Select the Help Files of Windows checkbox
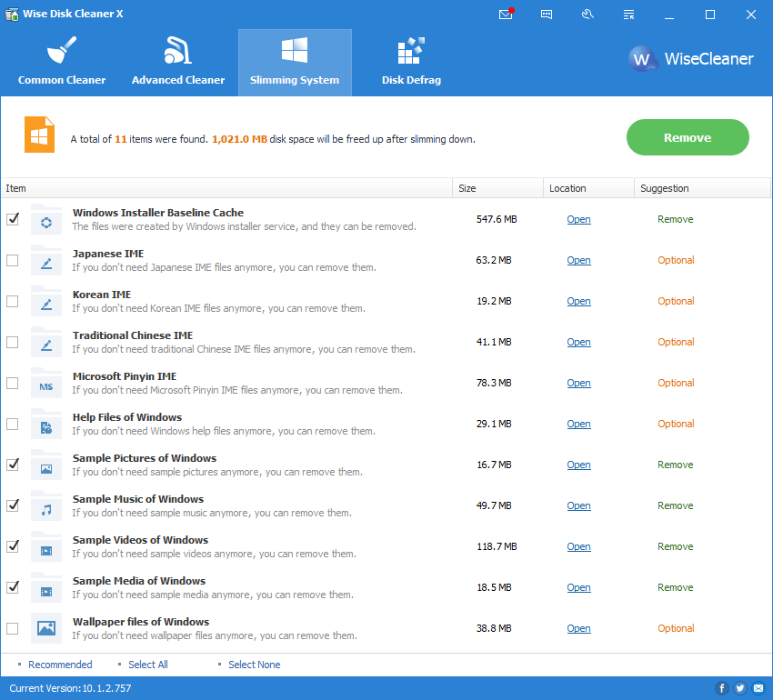The image size is (773, 700). pos(13,424)
